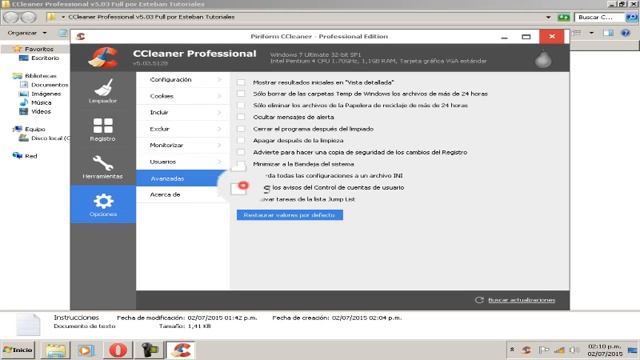Click the CCleaner taskbar button
The width and height of the screenshot is (640, 360).
click(180, 350)
